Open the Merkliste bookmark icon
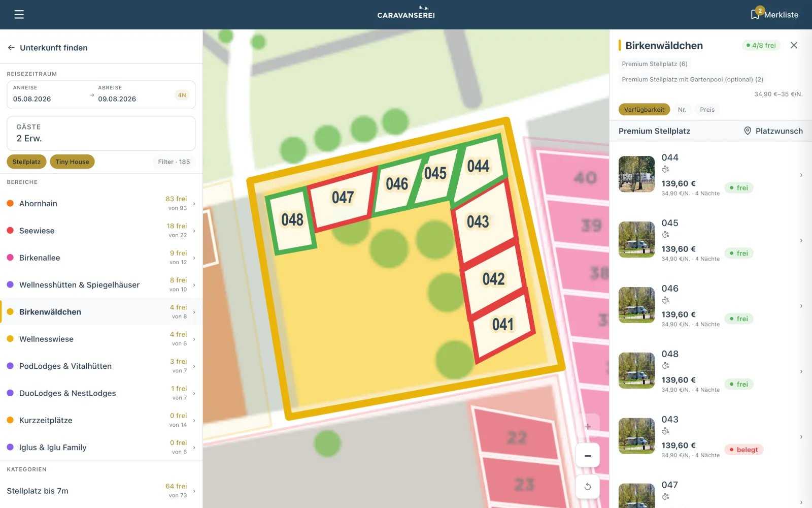The image size is (812, 508). tap(755, 14)
